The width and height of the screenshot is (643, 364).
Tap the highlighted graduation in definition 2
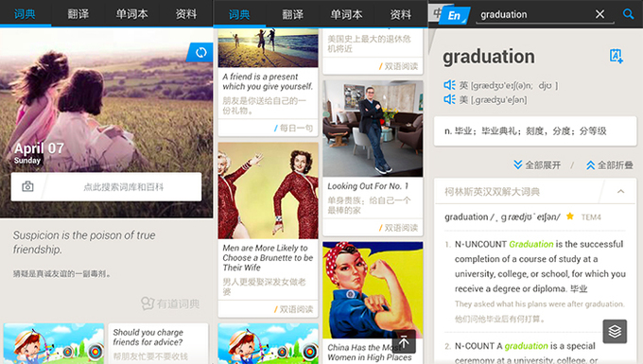pos(526,346)
